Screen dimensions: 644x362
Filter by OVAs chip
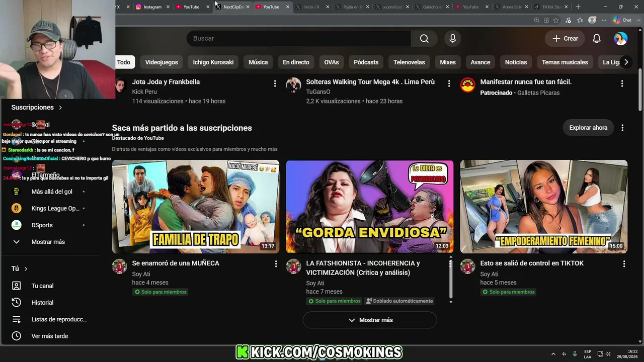[x=332, y=62]
